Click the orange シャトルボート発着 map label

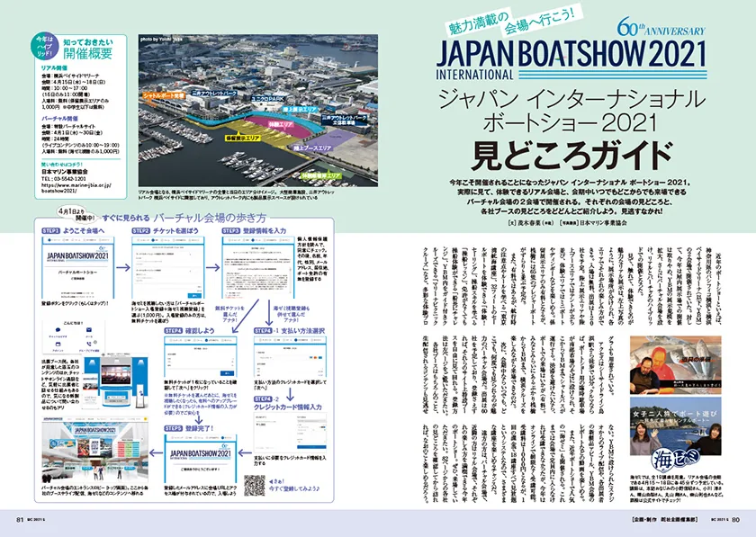pos(164,96)
